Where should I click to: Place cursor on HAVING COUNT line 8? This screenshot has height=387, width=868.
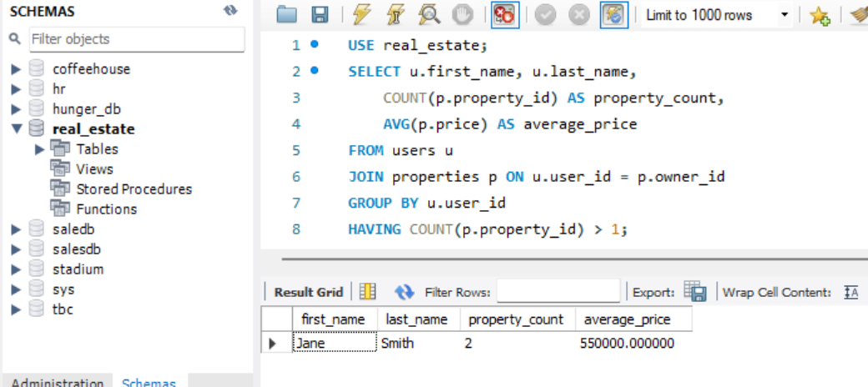tap(488, 229)
